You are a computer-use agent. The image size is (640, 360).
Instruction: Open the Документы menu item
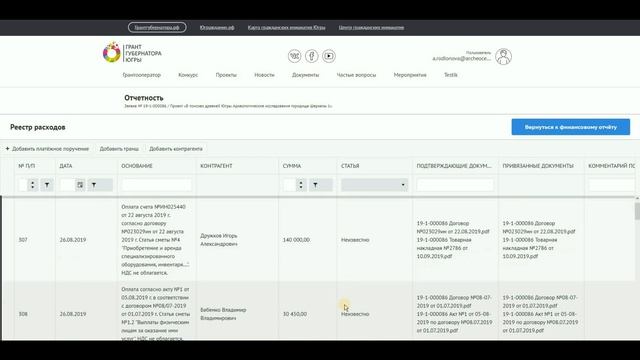pyautogui.click(x=306, y=75)
